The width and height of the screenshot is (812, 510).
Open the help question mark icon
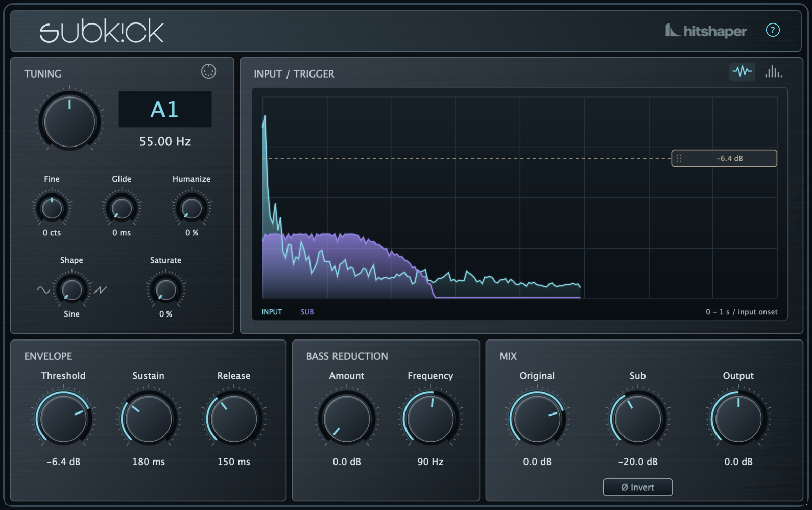pyautogui.click(x=773, y=30)
